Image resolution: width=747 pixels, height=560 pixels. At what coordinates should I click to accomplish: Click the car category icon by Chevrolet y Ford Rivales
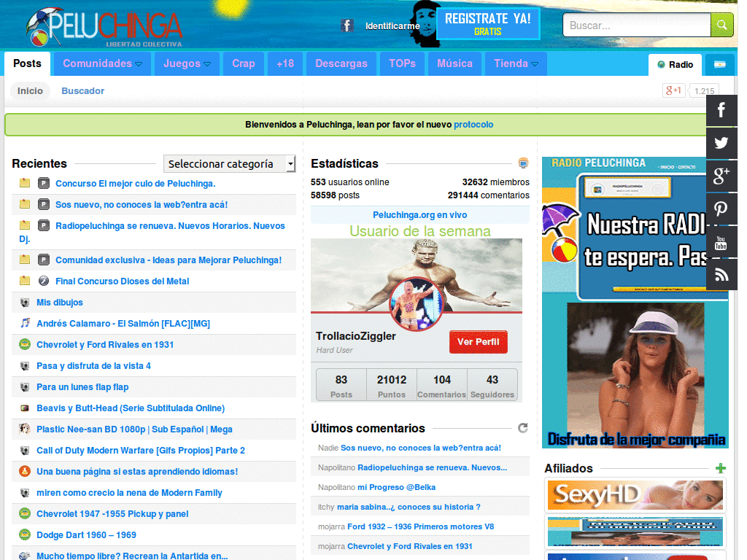click(x=25, y=344)
